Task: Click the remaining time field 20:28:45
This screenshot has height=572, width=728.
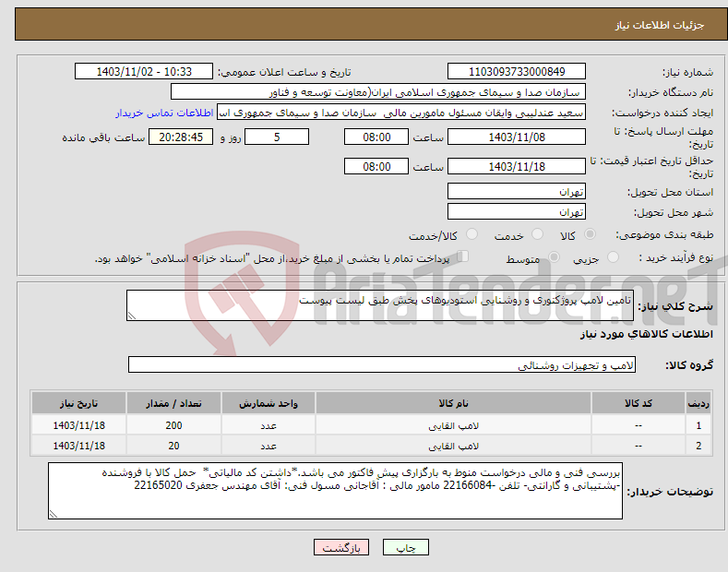Action: click(181, 137)
